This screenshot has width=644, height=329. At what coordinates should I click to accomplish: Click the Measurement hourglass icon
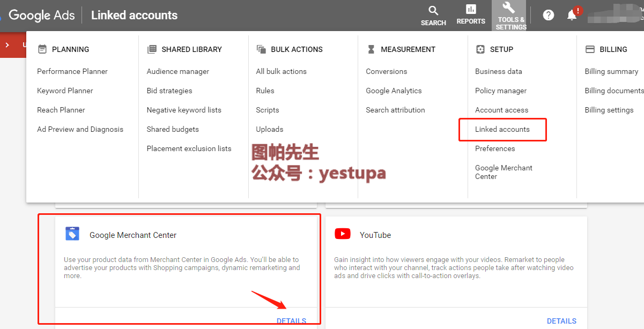tap(371, 49)
